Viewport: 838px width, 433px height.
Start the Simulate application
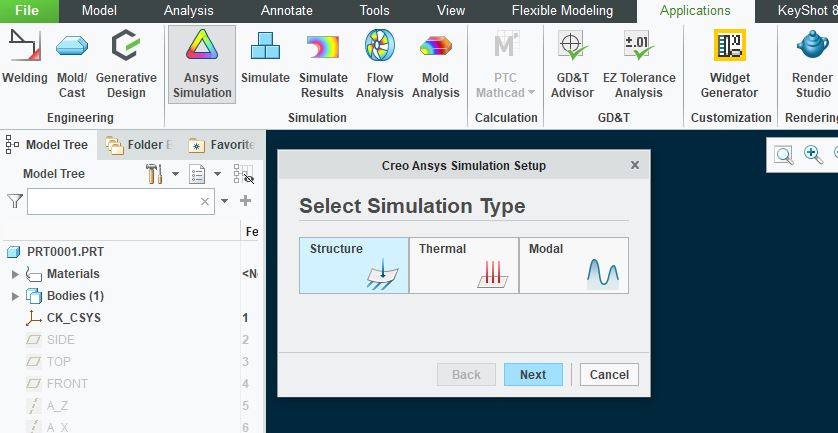265,57
